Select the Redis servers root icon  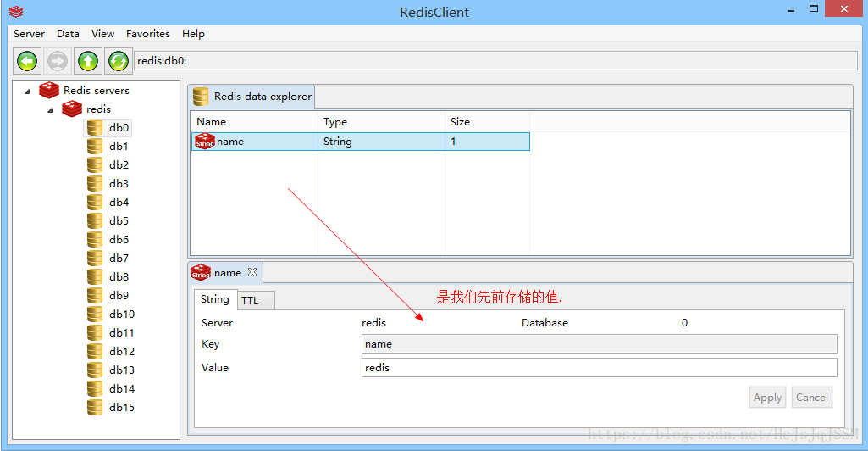pos(49,90)
